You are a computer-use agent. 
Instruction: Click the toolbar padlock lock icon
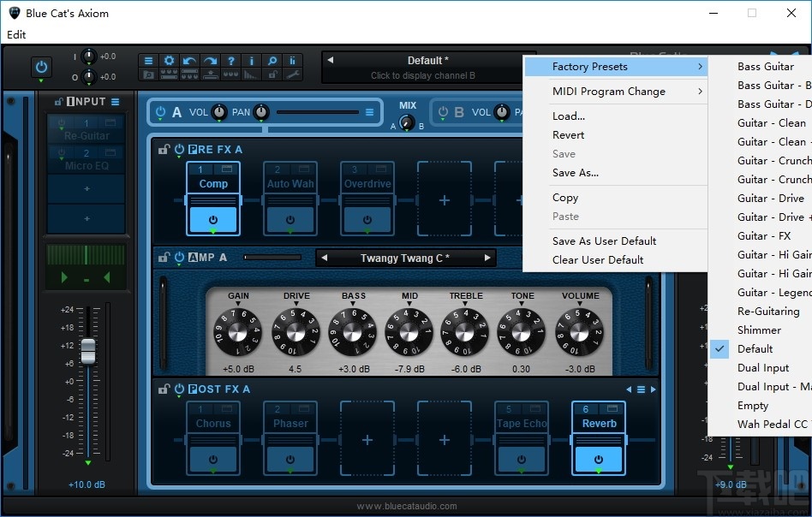[x=272, y=74]
